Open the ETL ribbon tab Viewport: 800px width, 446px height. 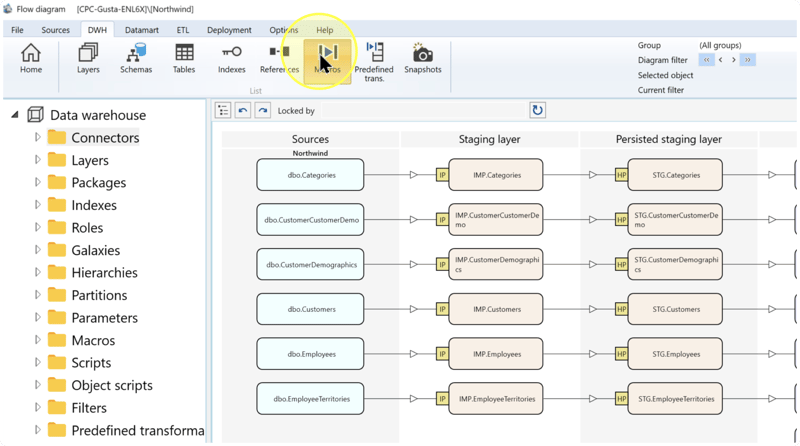click(183, 30)
